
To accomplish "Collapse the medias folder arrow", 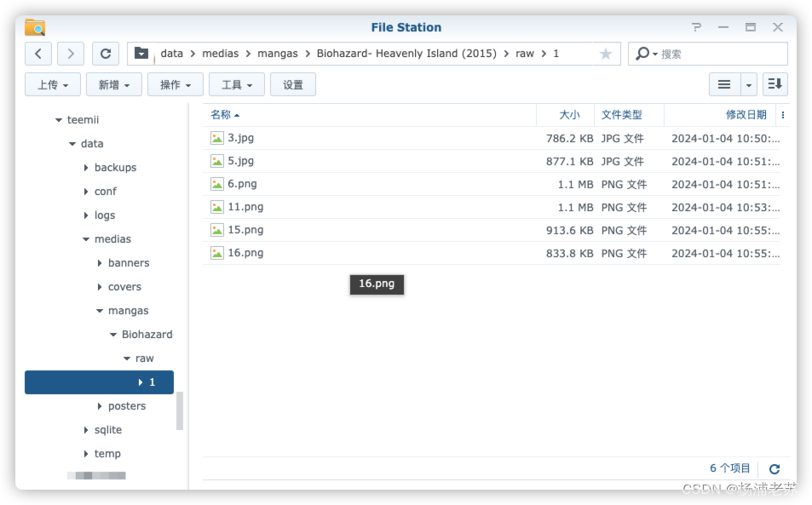I will click(86, 239).
